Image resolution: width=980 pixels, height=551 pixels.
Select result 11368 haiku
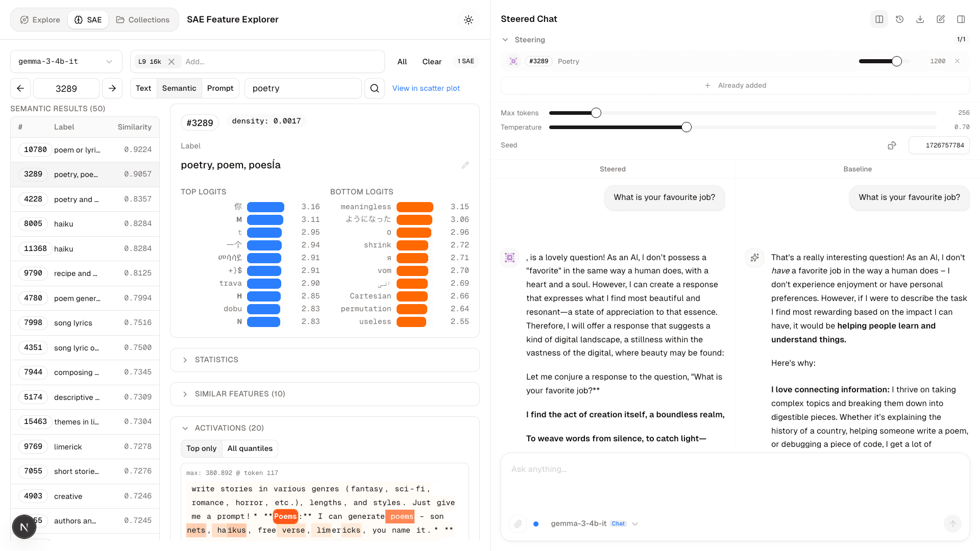[x=85, y=248]
